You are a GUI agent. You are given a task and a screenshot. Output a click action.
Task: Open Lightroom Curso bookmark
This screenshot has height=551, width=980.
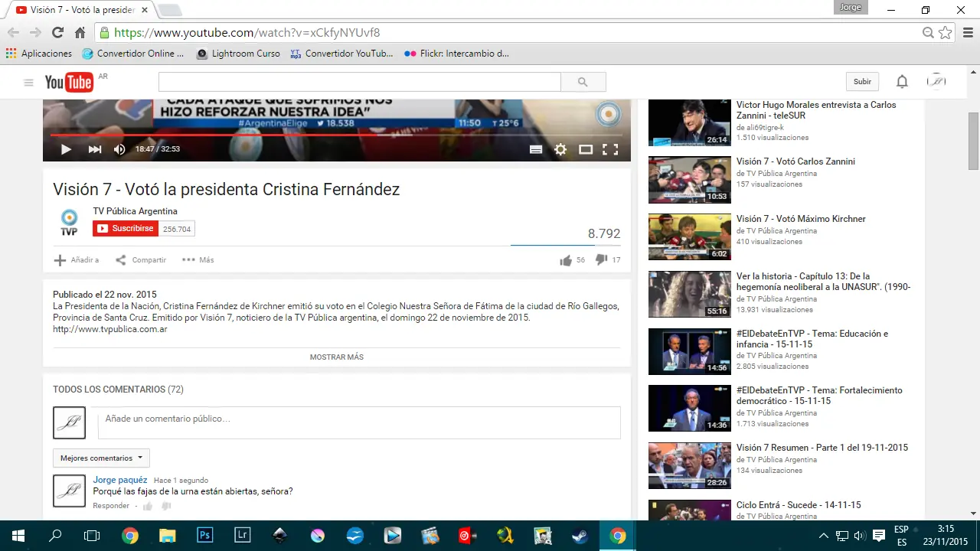coord(238,54)
